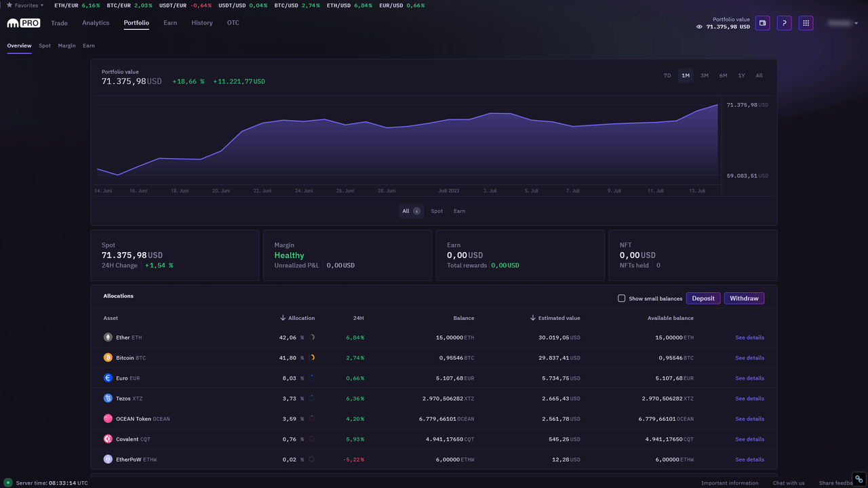Show Spot only in chart filter
The image size is (868, 488).
[437, 211]
